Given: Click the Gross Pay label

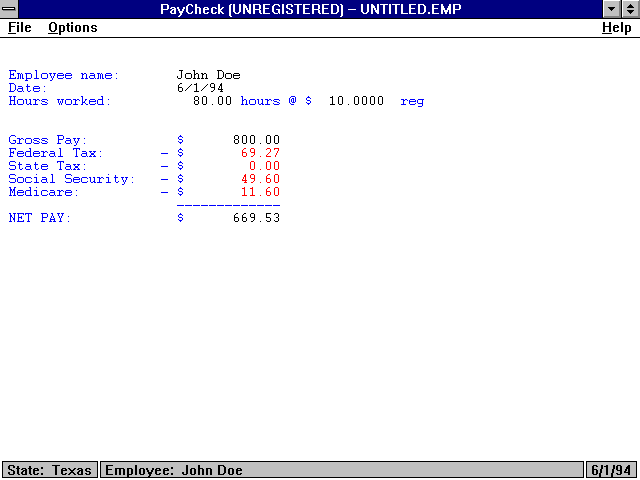Looking at the screenshot, I should pos(48,140).
